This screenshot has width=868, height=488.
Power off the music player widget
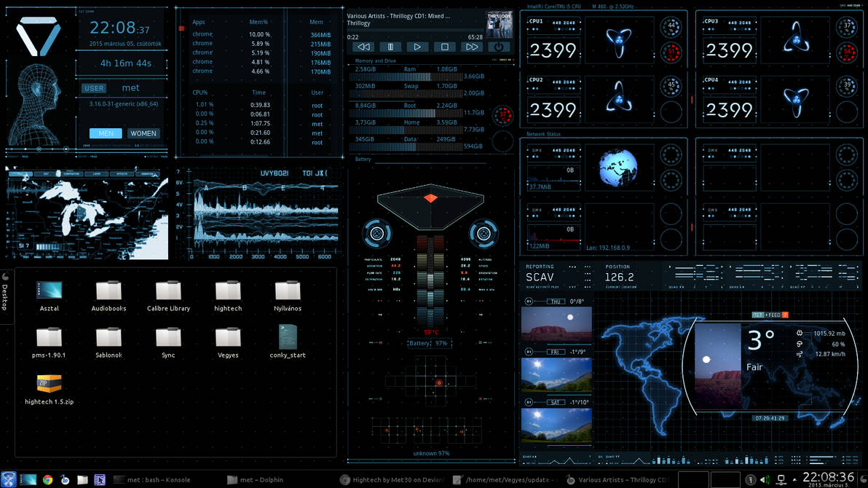pos(498,46)
